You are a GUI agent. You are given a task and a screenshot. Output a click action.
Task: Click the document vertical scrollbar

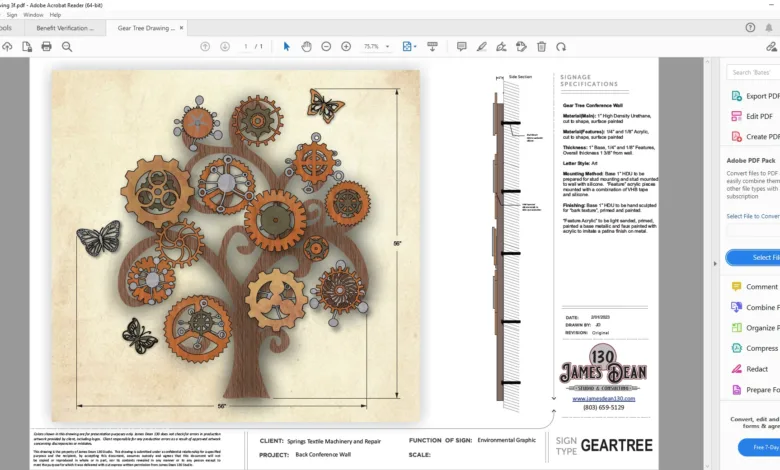pos(707,264)
